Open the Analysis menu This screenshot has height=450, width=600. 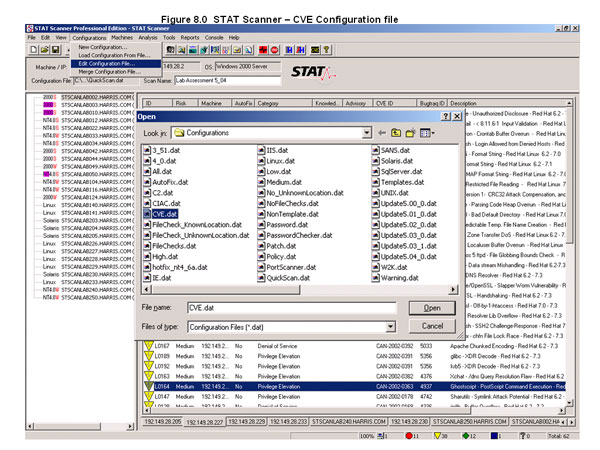coord(148,38)
